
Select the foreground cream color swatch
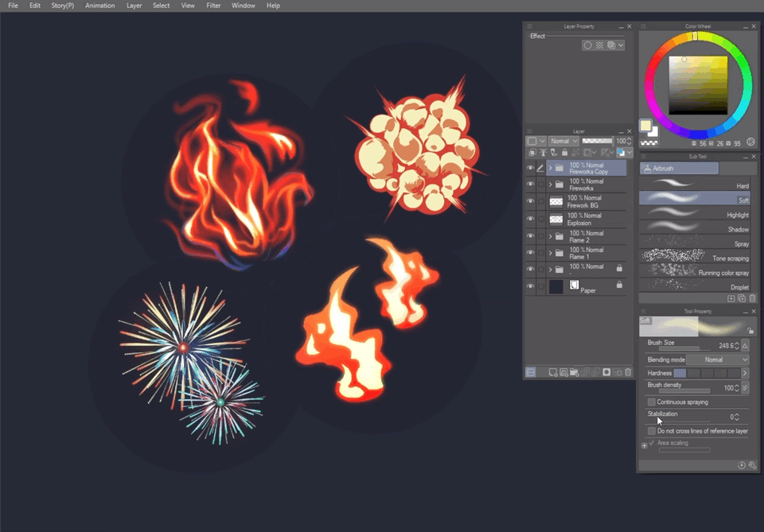pyautogui.click(x=645, y=126)
